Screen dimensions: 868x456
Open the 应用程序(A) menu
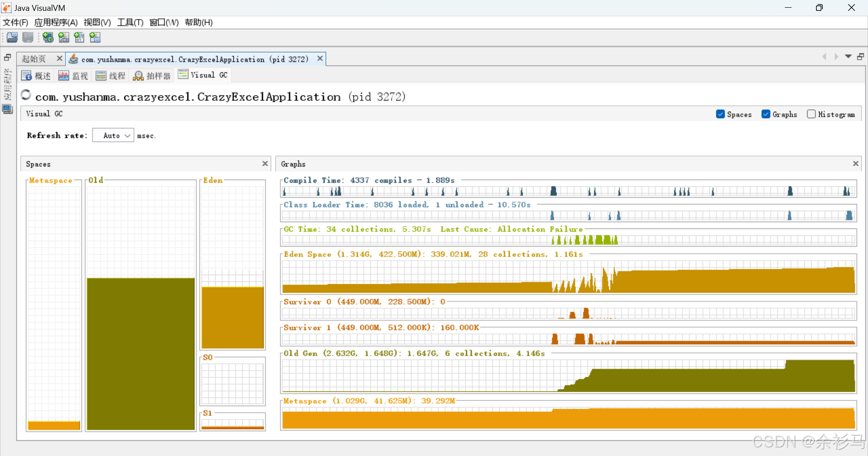point(56,22)
